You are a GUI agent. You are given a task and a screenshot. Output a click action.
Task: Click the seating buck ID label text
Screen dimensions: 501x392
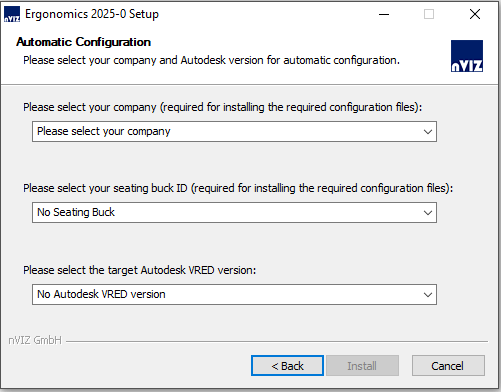pyautogui.click(x=238, y=188)
